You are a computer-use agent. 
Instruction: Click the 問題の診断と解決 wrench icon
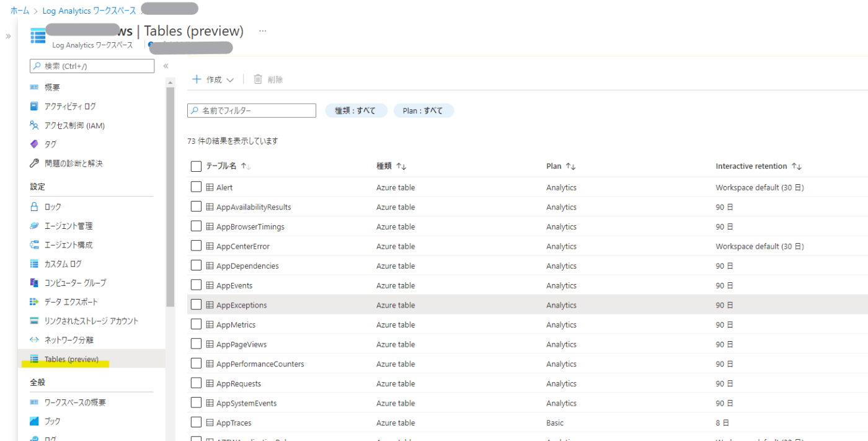[x=34, y=163]
